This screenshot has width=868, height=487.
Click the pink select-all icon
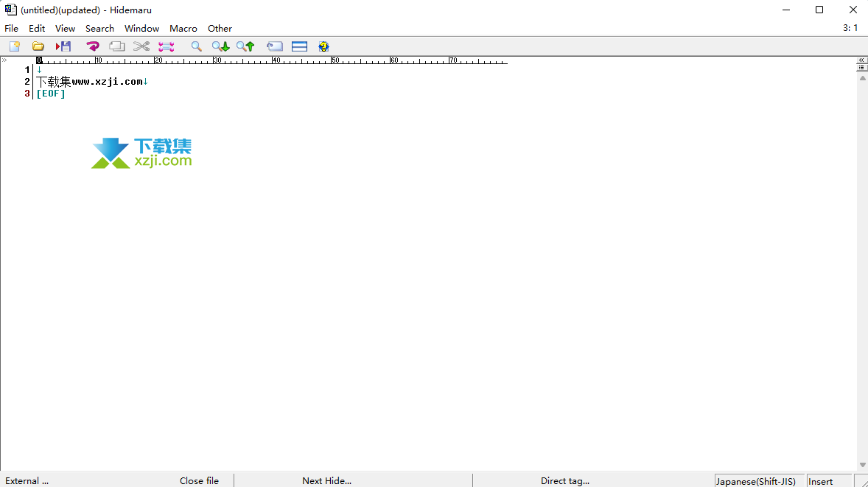(166, 46)
